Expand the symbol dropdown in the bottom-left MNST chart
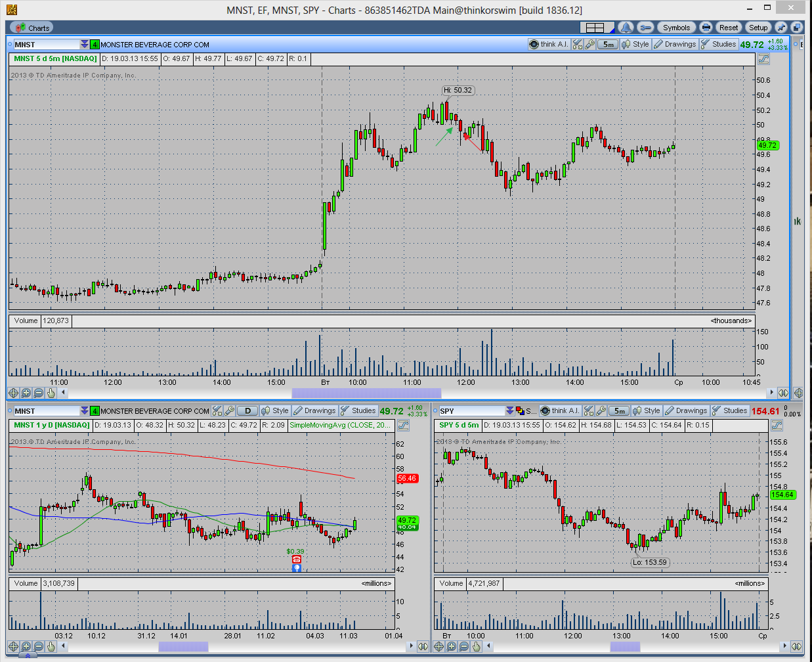 (84, 410)
